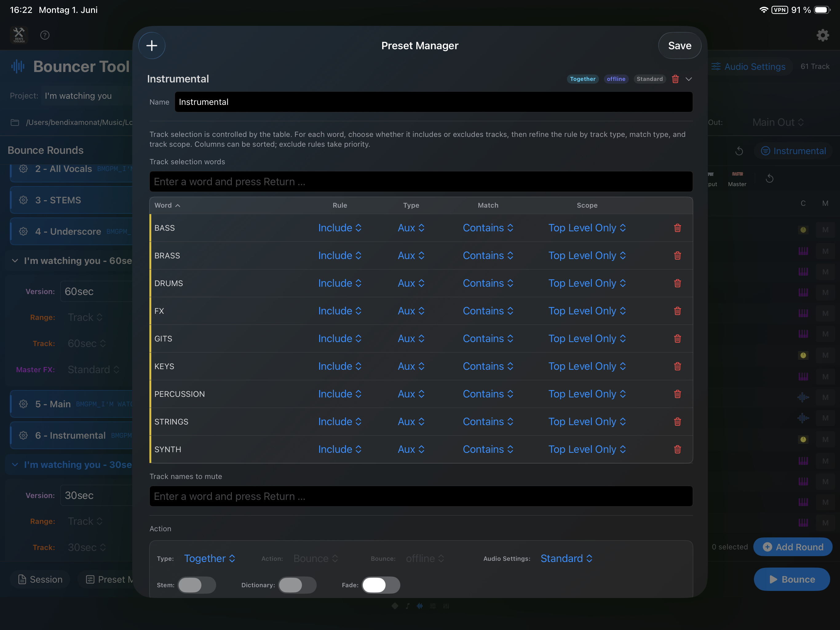Screen dimensions: 840x630
Task: Open settings gear of 4 - Underscore
Action: pyautogui.click(x=24, y=231)
